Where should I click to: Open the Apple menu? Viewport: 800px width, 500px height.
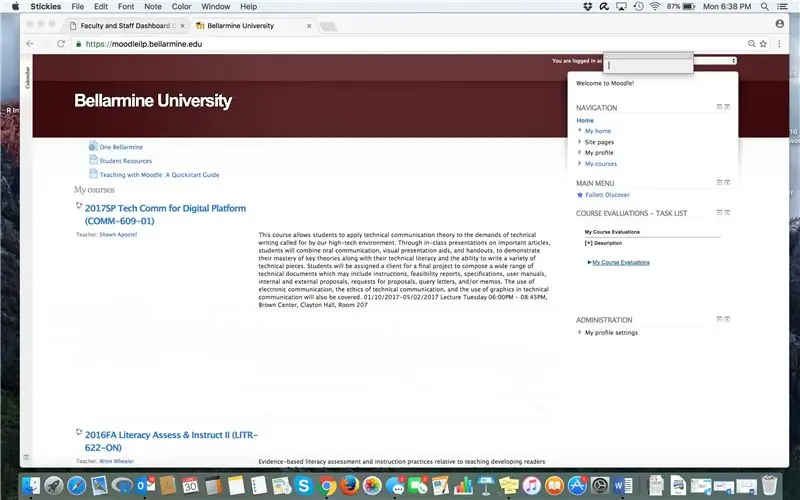pyautogui.click(x=15, y=7)
